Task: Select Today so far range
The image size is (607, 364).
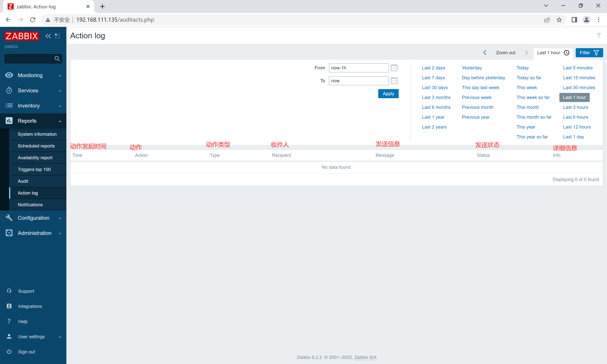Action: (x=529, y=78)
